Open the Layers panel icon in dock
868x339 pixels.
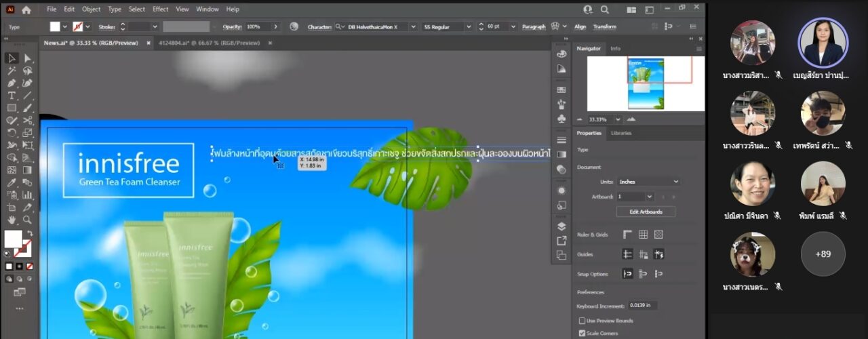click(561, 226)
